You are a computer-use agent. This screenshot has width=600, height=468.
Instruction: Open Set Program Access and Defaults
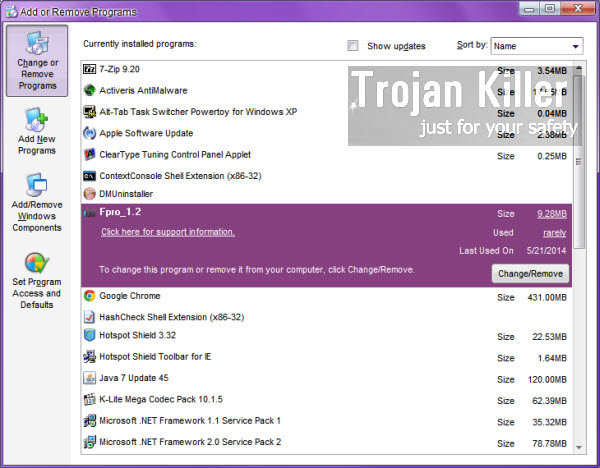point(36,280)
